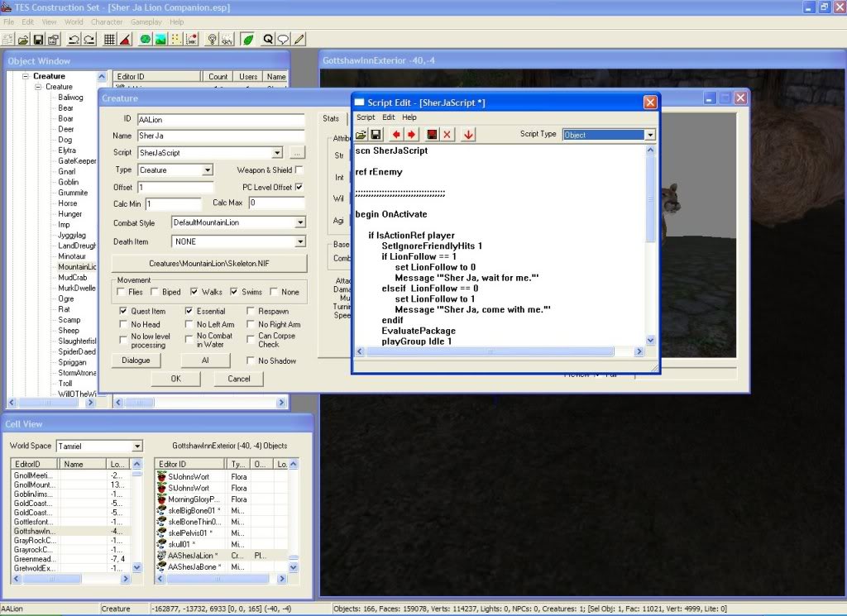
Task: Open the Script menu in Script Edit
Action: click(366, 117)
